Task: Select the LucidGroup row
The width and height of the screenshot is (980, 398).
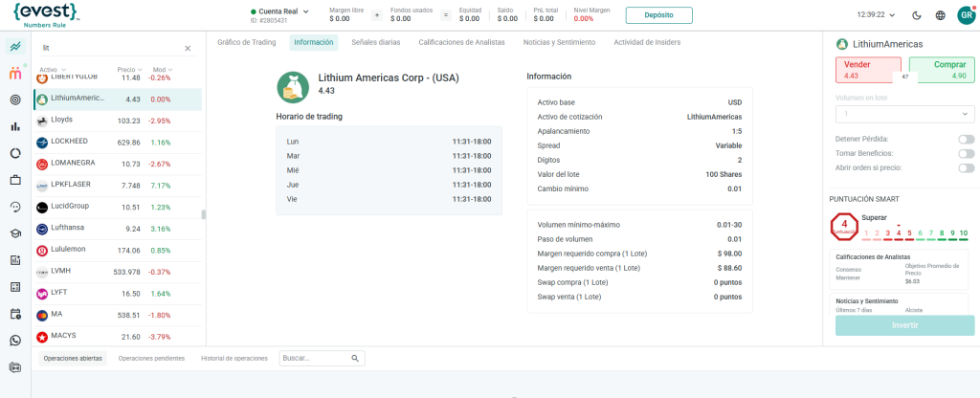Action: (118, 207)
